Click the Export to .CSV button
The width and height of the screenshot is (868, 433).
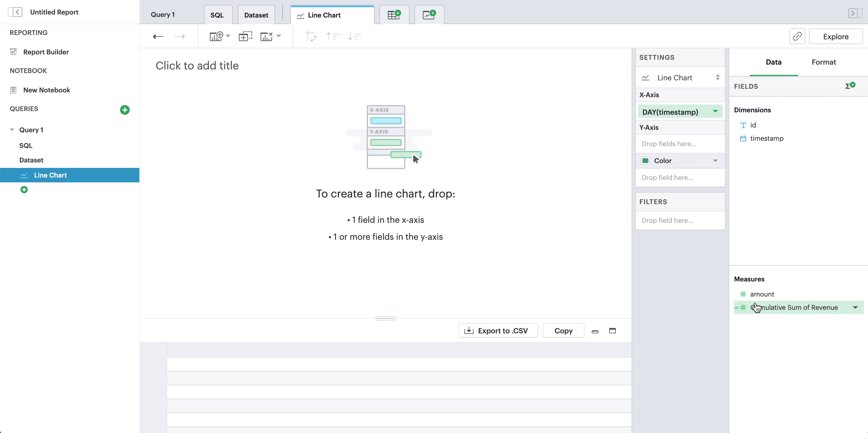tap(498, 331)
